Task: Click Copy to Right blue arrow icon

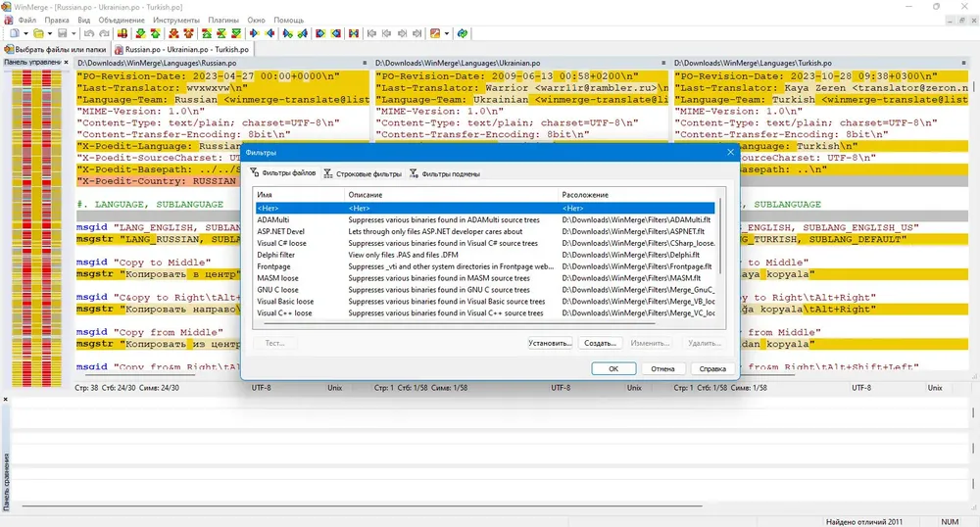Action: 255,33
